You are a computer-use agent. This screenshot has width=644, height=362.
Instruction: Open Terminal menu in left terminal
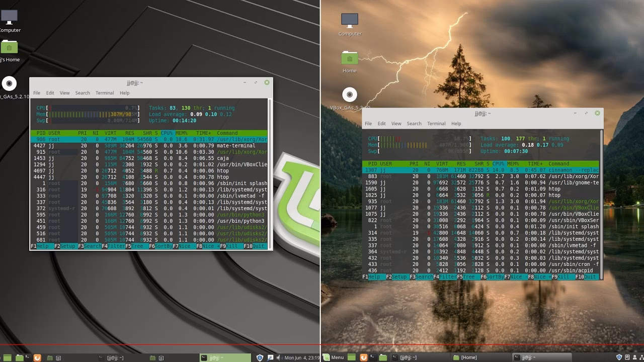pos(105,93)
